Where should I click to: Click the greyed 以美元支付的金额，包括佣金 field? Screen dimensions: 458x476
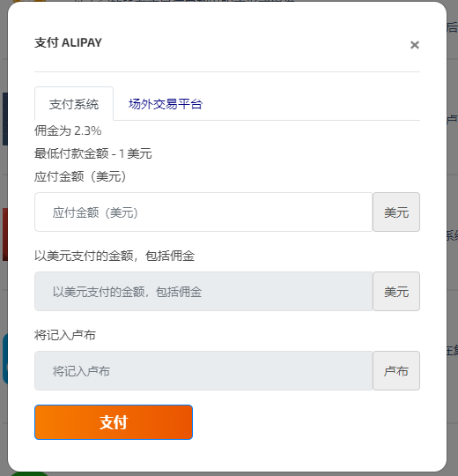click(x=203, y=292)
